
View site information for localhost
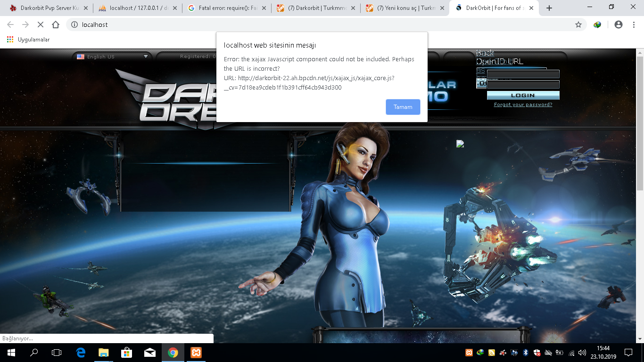[x=74, y=25]
